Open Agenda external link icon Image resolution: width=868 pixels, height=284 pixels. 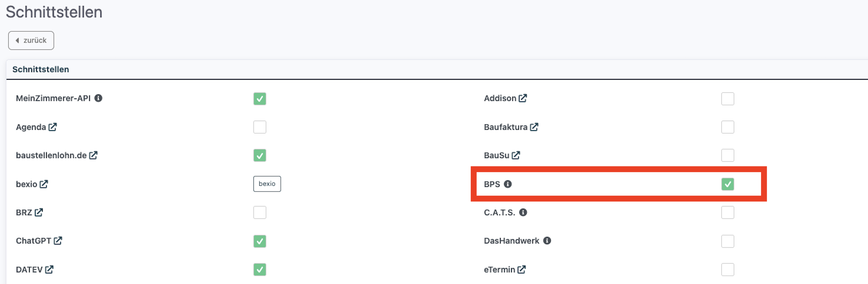(52, 127)
